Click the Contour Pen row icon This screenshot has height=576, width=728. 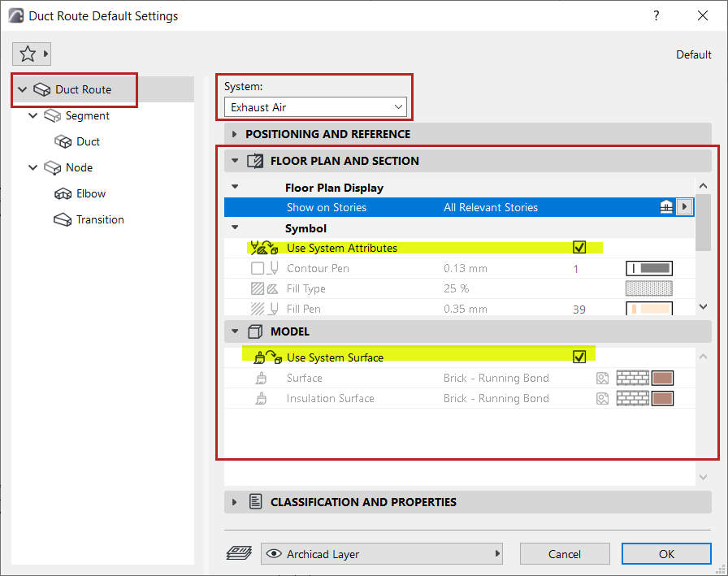[264, 268]
